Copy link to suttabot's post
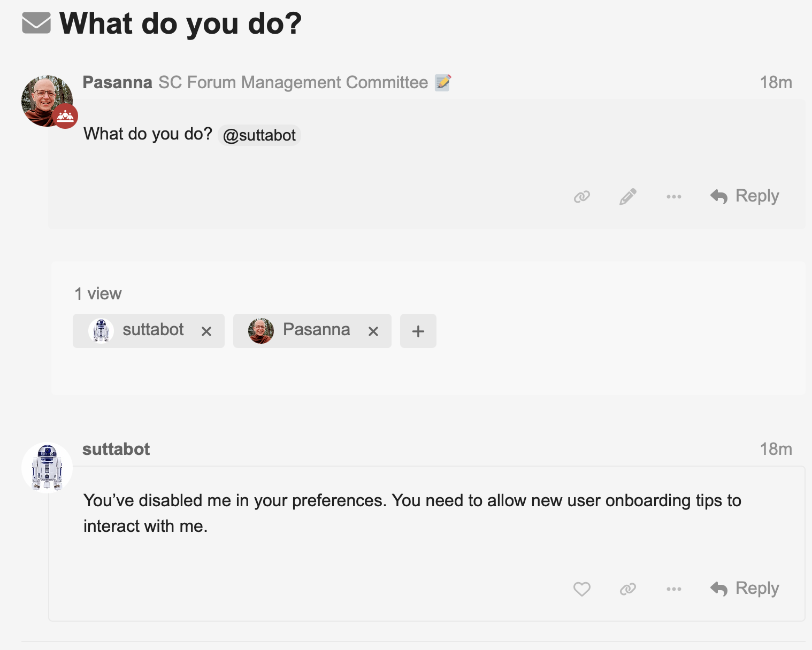812x650 pixels. coord(628,589)
